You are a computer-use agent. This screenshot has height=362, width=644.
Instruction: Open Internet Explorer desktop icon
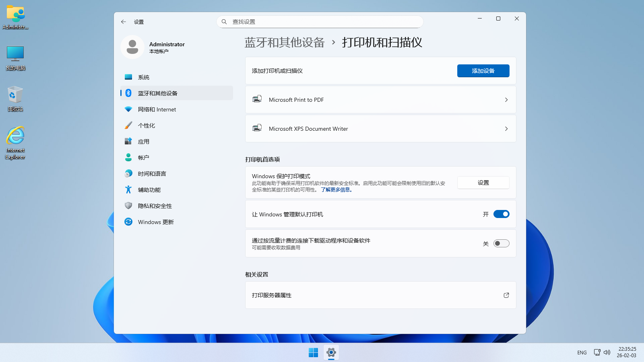point(15,143)
